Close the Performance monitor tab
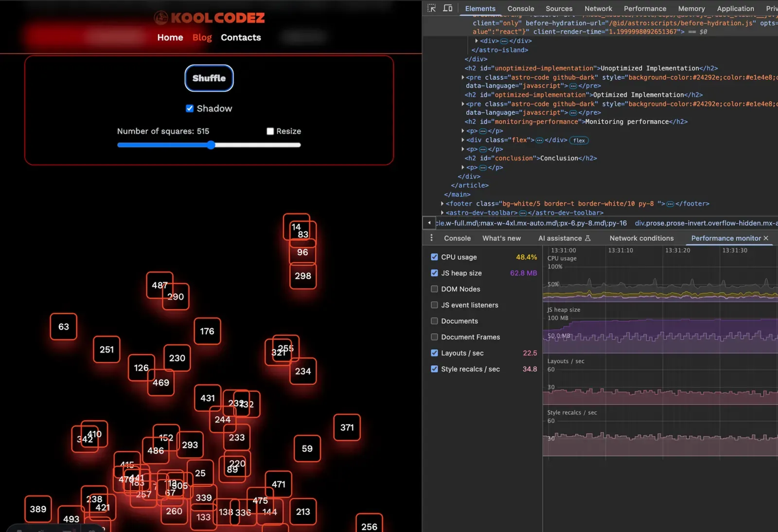778x532 pixels. pyautogui.click(x=766, y=238)
